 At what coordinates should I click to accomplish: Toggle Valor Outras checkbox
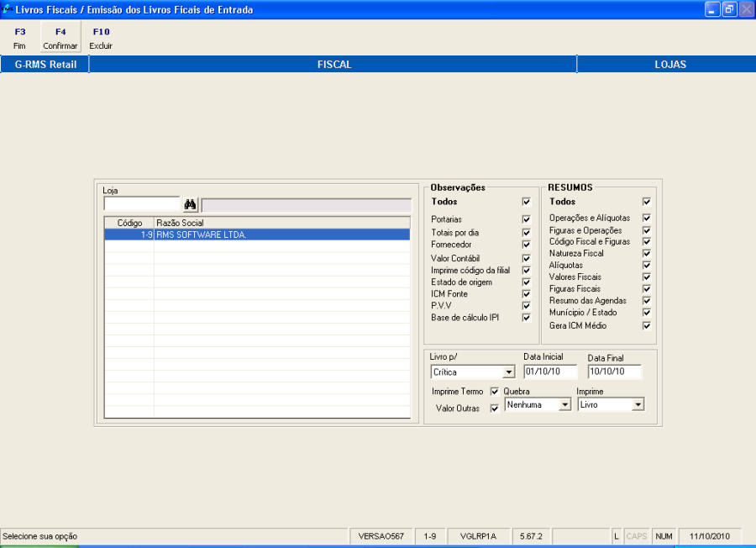494,408
